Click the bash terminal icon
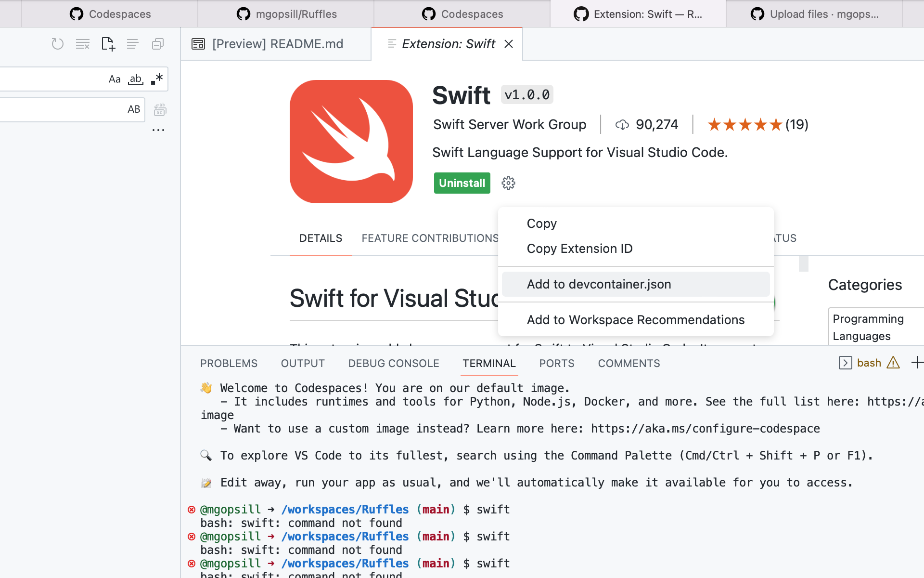Screen dimensions: 924x578 [x=845, y=363]
